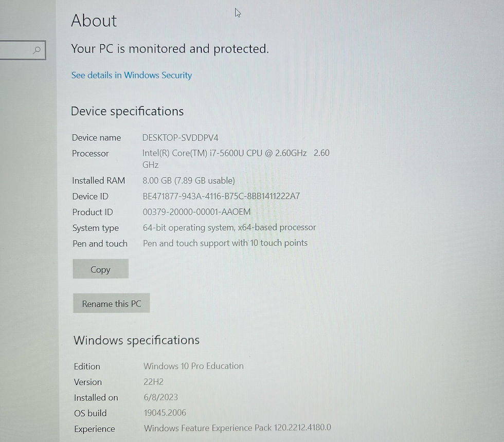Select the 64-bit operating system value
The height and width of the screenshot is (442, 504).
(229, 227)
